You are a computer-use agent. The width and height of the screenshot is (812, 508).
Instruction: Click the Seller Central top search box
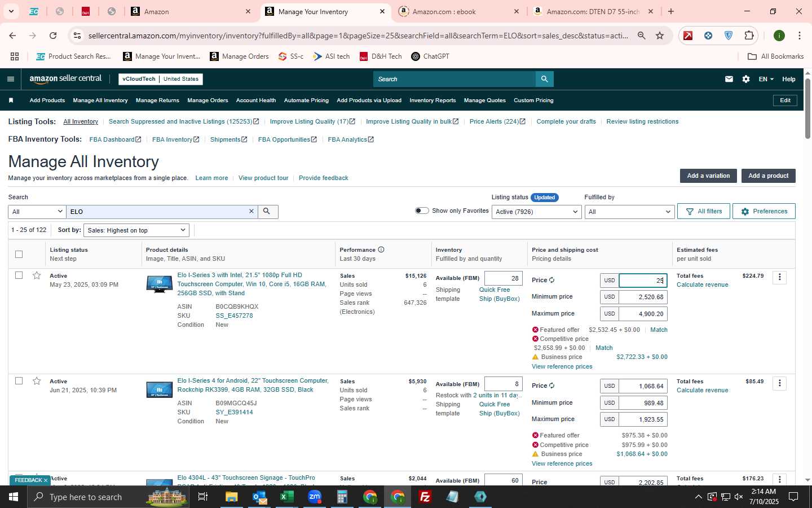pos(454,79)
